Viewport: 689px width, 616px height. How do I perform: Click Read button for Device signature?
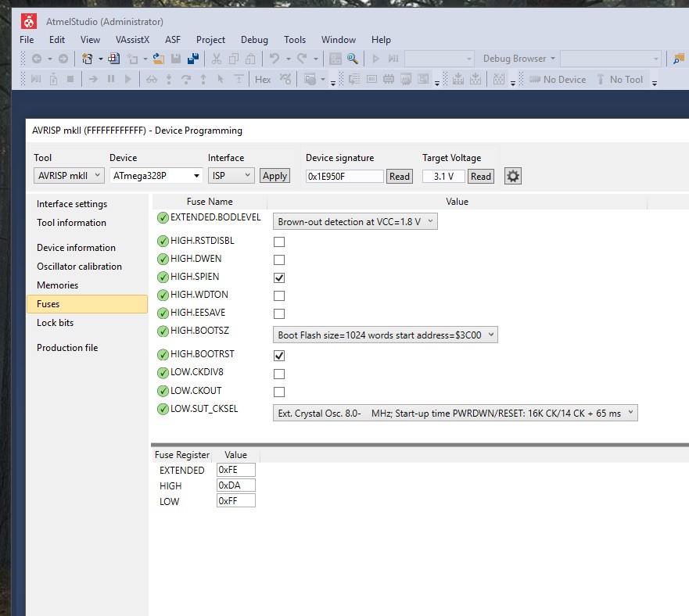pyautogui.click(x=400, y=176)
